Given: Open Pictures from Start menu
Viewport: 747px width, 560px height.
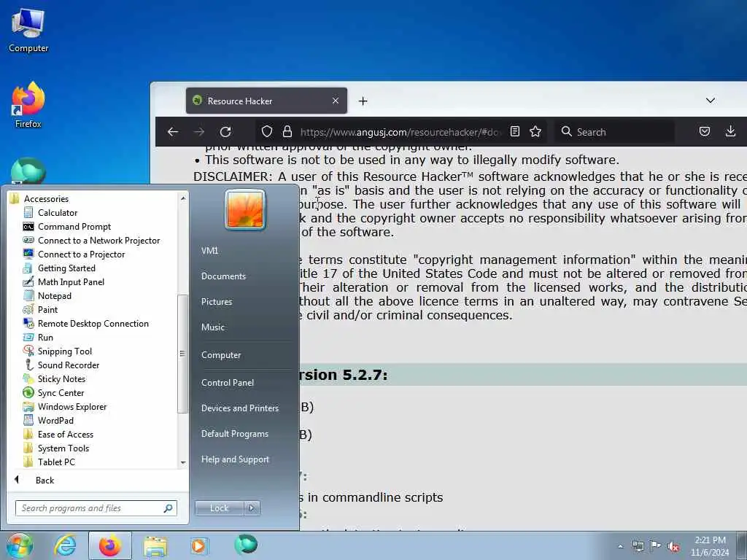Looking at the screenshot, I should 217,302.
